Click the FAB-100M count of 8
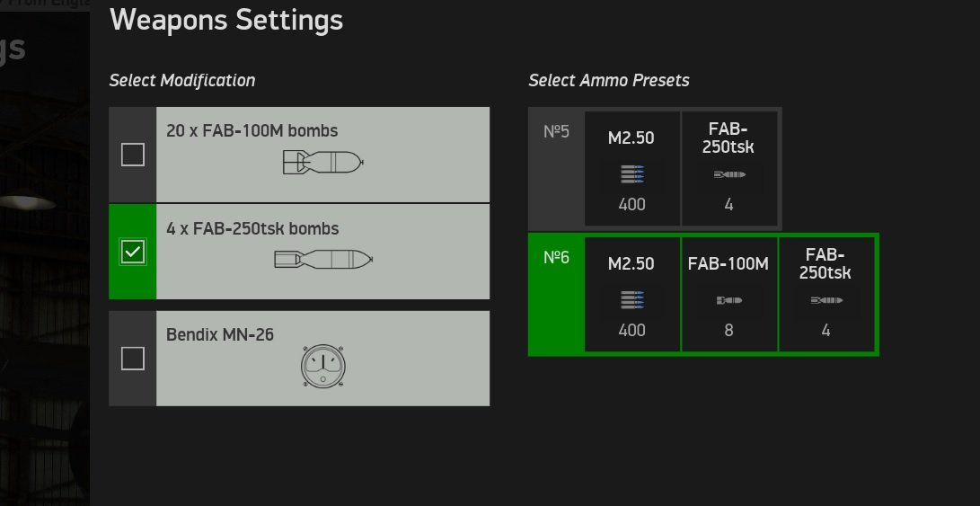Viewport: 980px width, 506px height. 728,330
